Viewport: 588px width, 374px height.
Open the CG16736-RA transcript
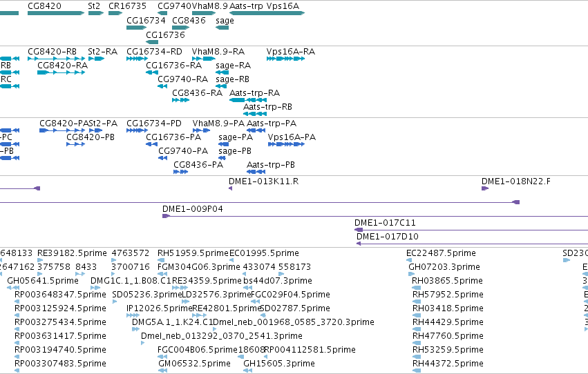(x=152, y=72)
